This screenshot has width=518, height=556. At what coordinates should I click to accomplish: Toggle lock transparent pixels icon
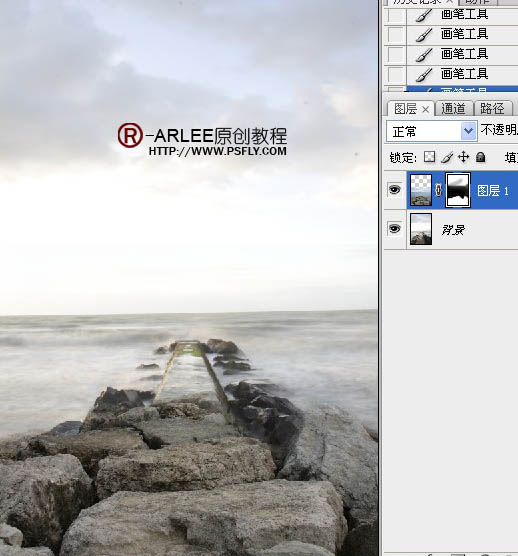[429, 157]
